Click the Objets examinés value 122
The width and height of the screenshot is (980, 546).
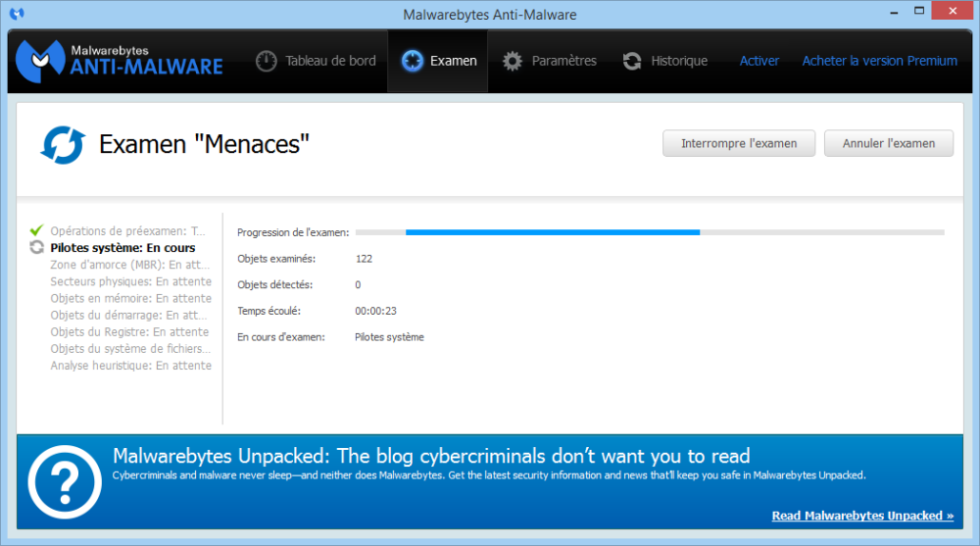click(x=364, y=259)
